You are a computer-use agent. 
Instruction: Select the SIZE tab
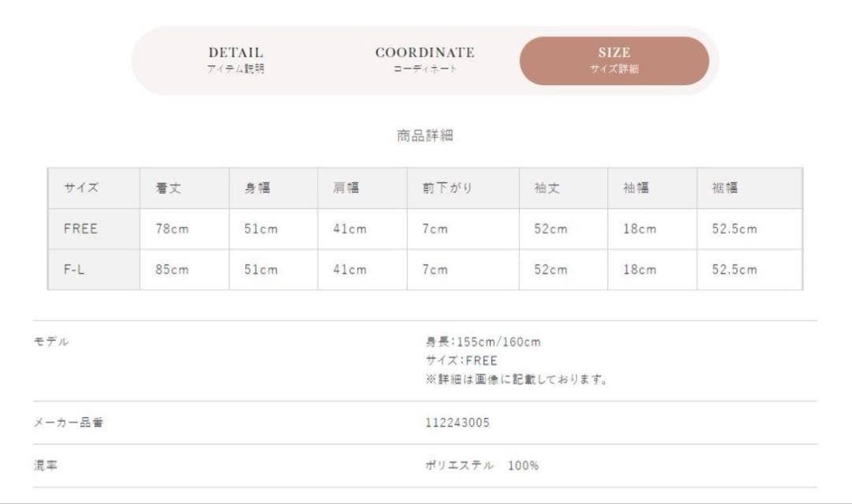[x=614, y=60]
